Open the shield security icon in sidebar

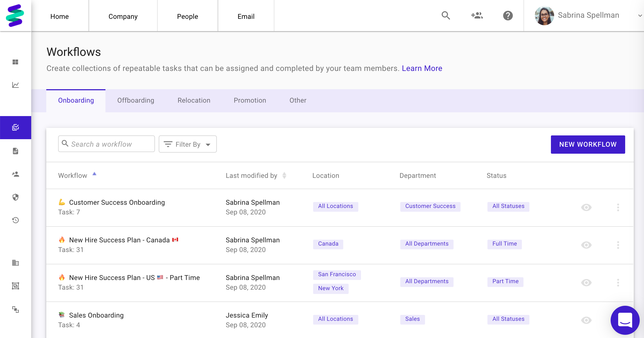click(16, 197)
